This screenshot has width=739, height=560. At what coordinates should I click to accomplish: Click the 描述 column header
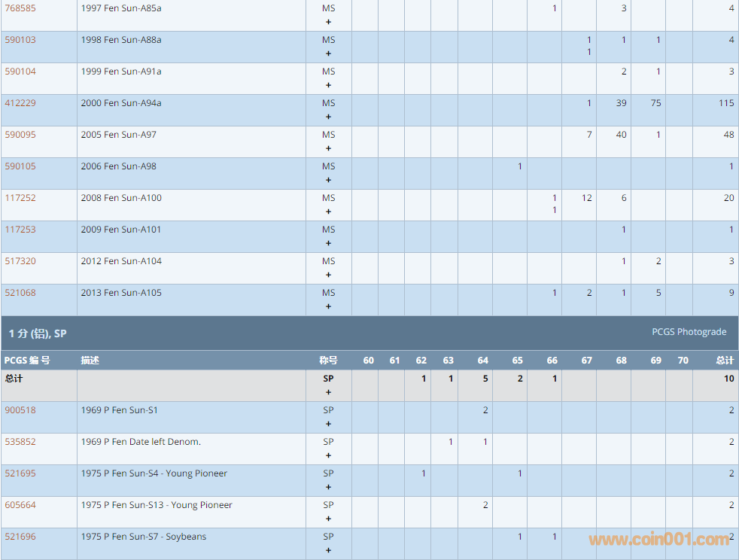[x=90, y=361]
